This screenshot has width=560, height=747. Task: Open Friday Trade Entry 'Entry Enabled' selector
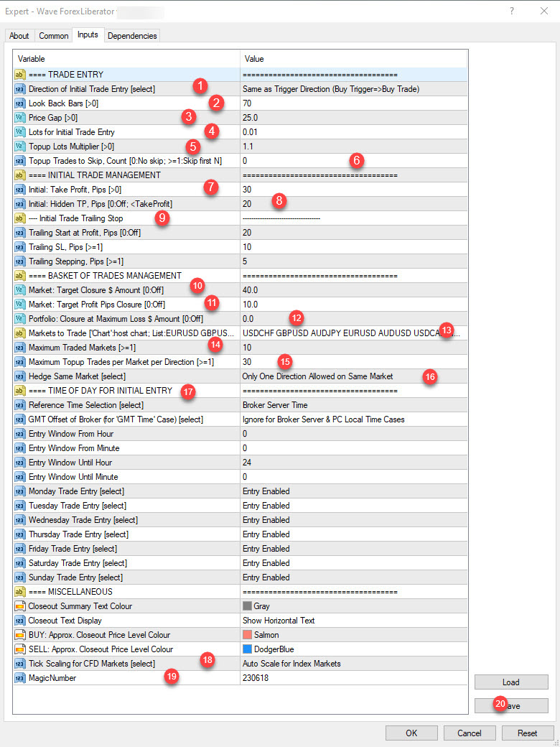tap(353, 548)
